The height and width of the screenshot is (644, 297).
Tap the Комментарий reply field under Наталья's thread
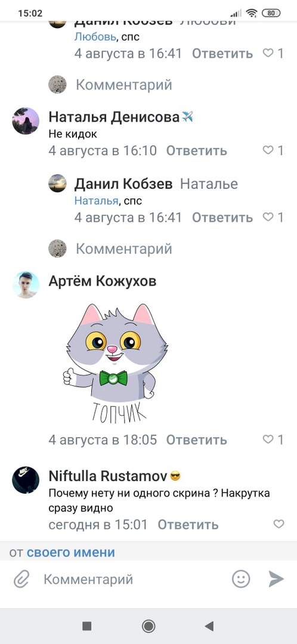click(123, 249)
